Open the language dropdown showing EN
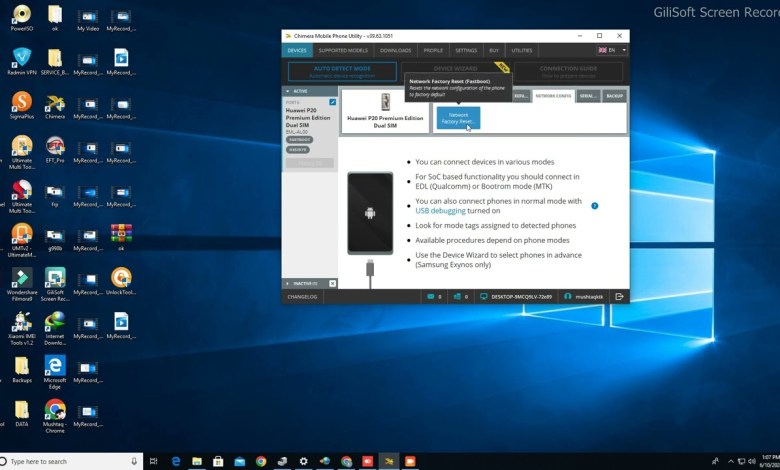The image size is (780, 470). tap(611, 50)
